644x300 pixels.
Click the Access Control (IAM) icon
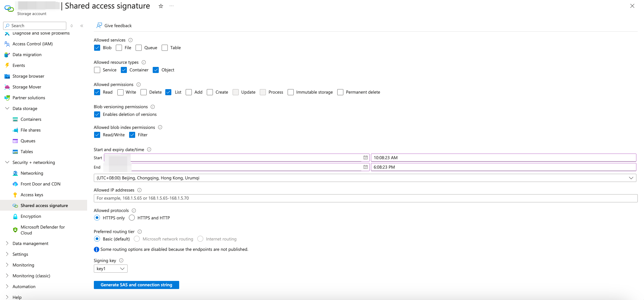(7, 44)
